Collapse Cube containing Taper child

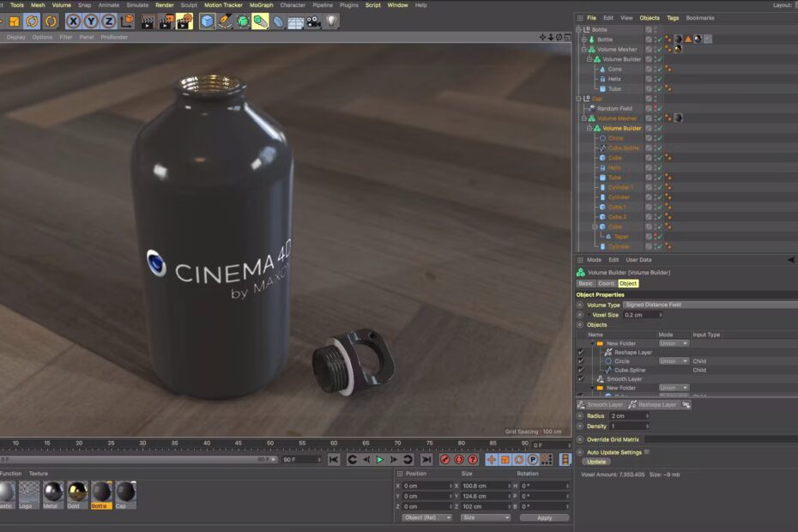[x=595, y=227]
